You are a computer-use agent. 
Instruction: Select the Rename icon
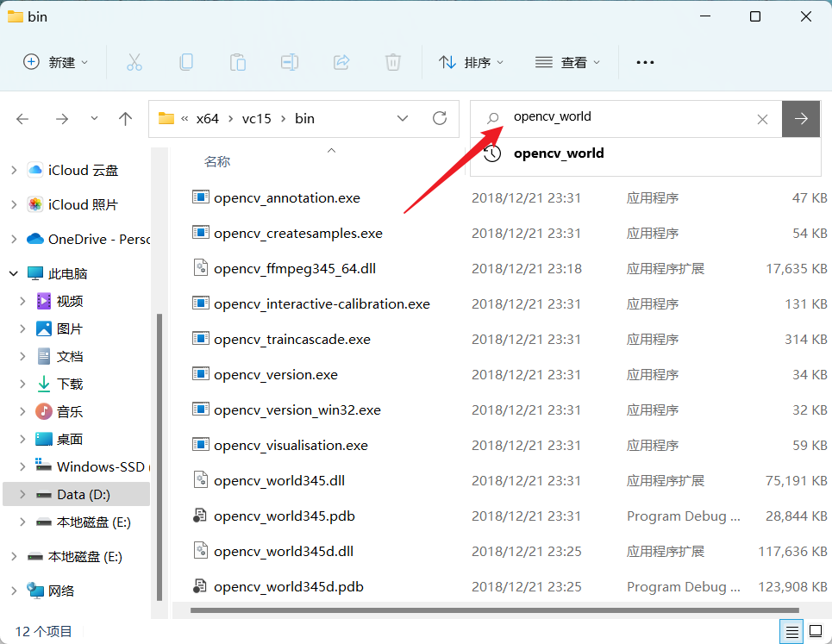click(290, 61)
